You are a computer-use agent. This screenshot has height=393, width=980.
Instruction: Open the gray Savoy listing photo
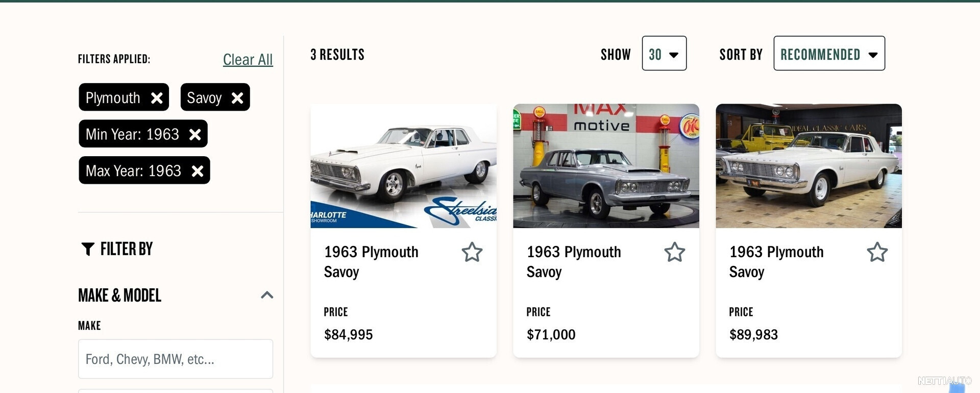(606, 166)
